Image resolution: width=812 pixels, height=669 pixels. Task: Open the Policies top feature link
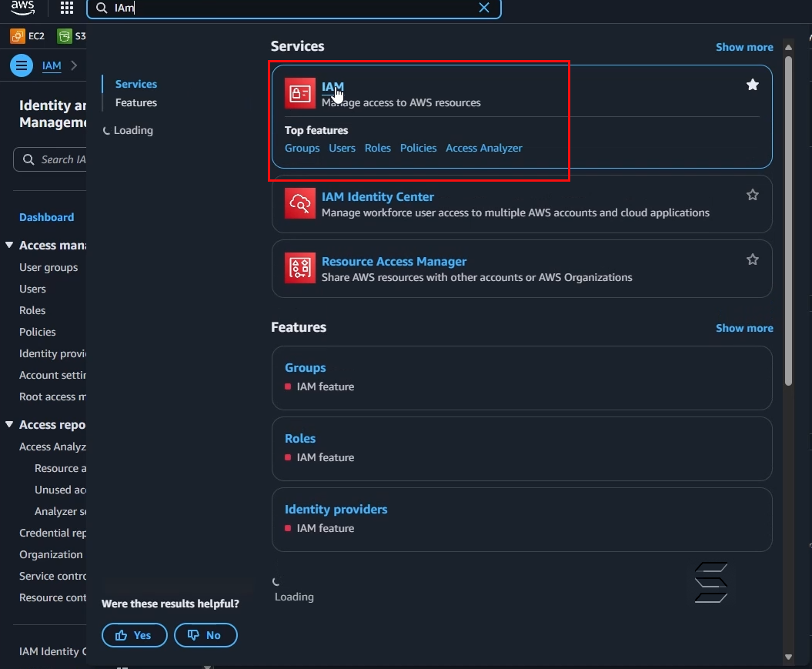418,148
